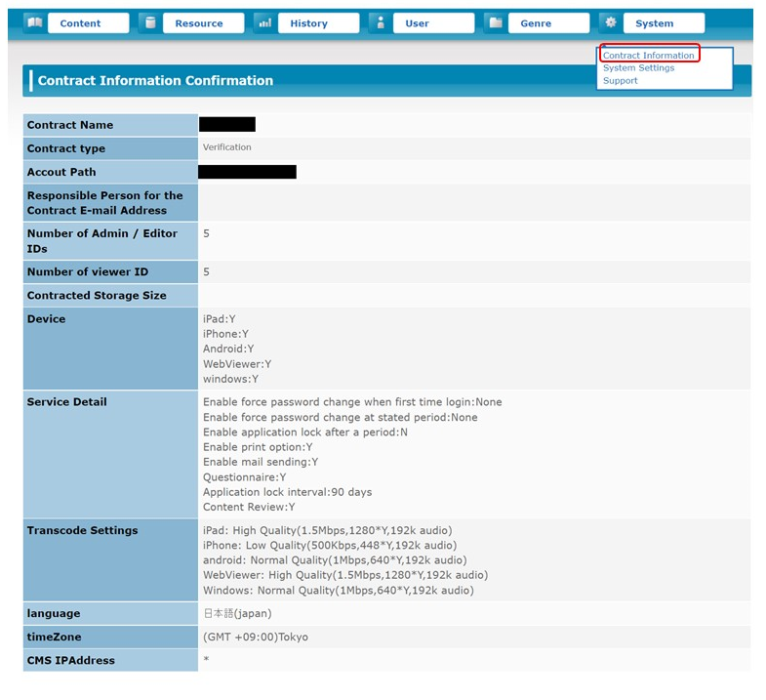This screenshot has height=700, width=766.
Task: Click the iPad High Quality transcode line
Action: point(327,530)
